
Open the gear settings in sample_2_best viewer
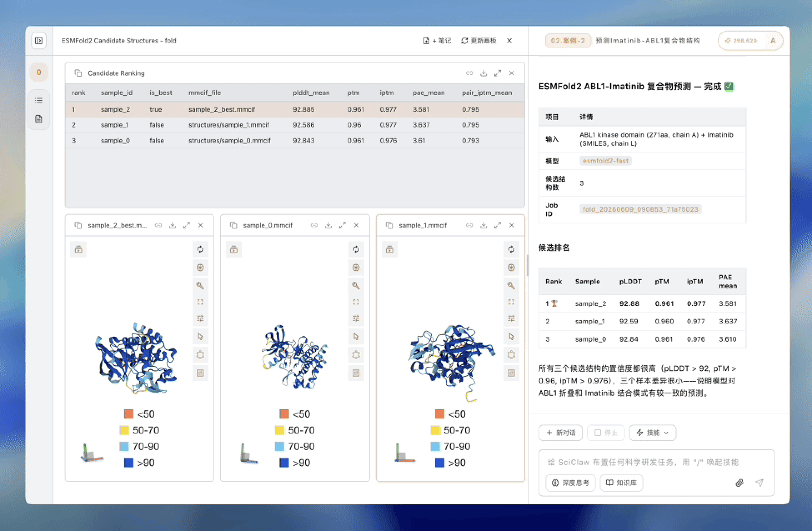[200, 355]
